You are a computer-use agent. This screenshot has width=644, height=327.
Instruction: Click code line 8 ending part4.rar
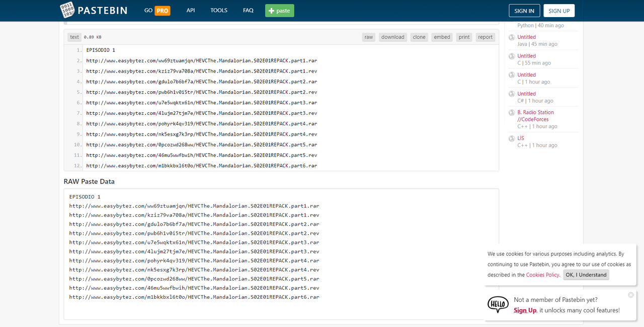tap(201, 123)
